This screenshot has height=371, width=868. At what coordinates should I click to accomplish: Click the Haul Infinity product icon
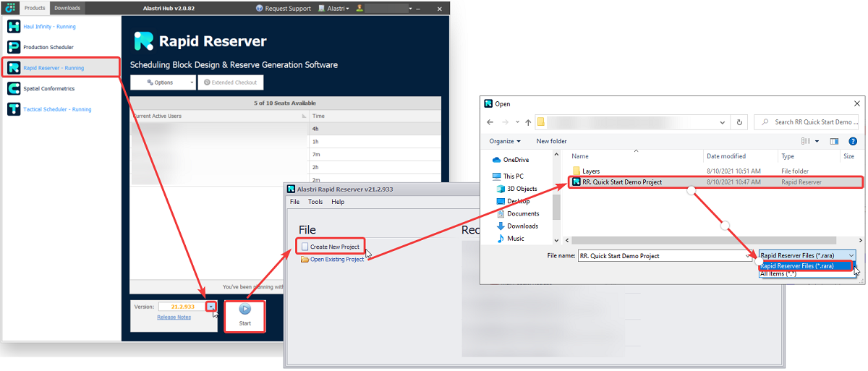point(14,27)
